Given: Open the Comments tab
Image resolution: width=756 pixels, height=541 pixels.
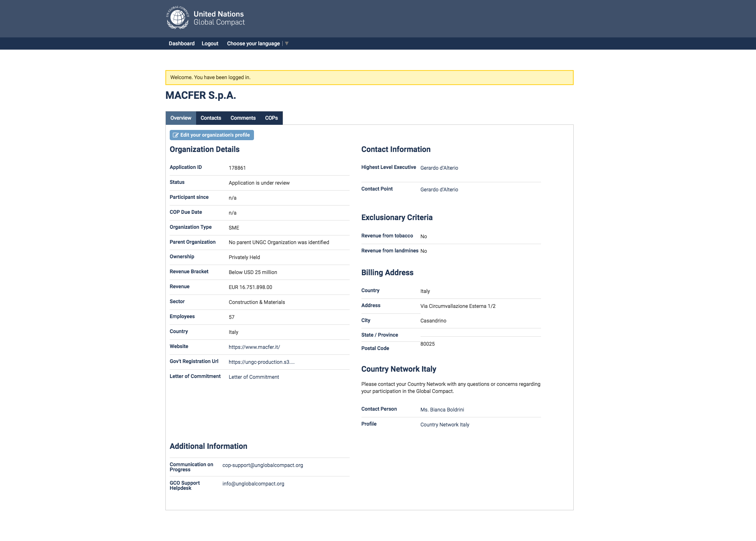Looking at the screenshot, I should [243, 118].
